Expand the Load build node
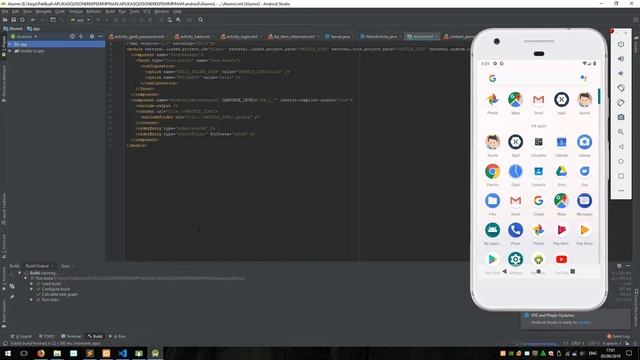Image resolution: width=640 pixels, height=360 pixels. (32, 283)
